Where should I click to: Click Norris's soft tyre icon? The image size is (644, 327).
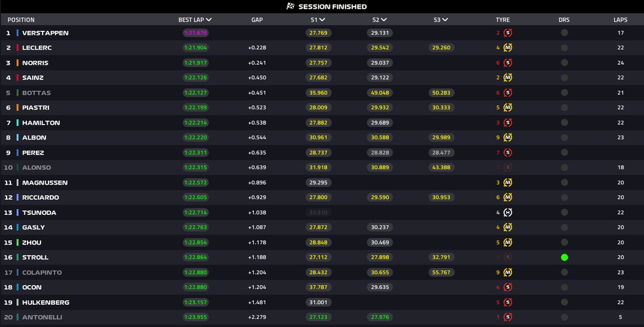[x=508, y=63]
